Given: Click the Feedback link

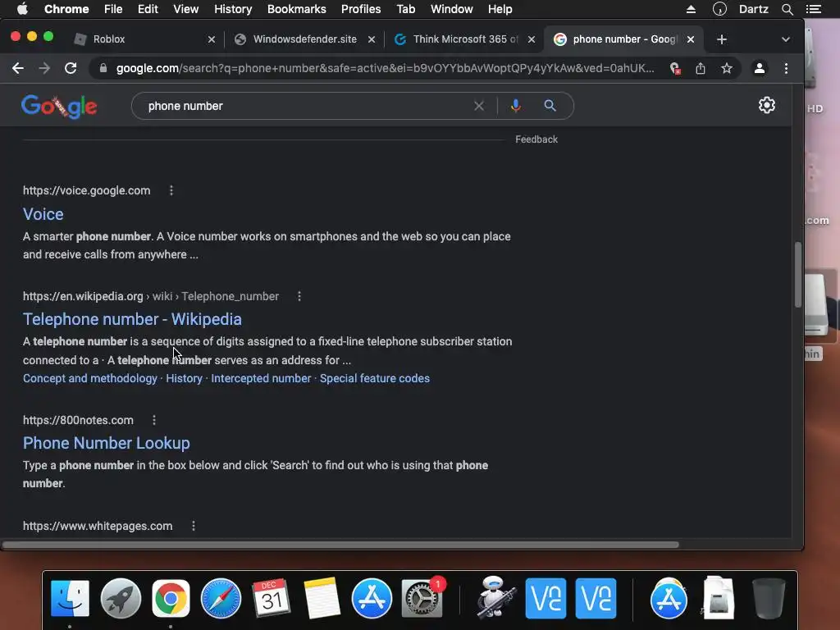Looking at the screenshot, I should point(536,139).
